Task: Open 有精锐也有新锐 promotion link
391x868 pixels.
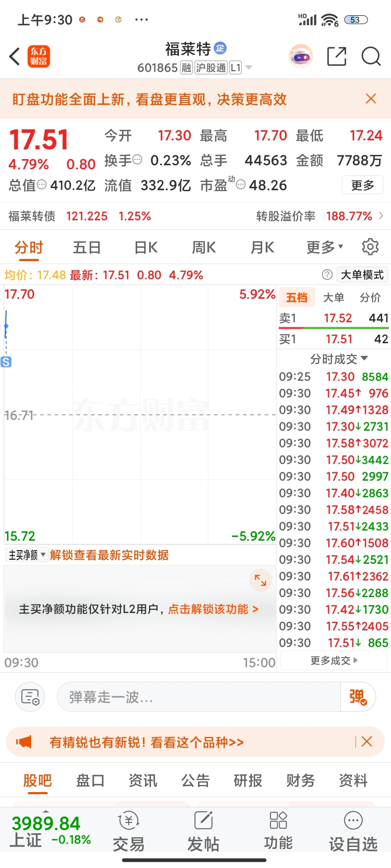Action: tap(147, 742)
